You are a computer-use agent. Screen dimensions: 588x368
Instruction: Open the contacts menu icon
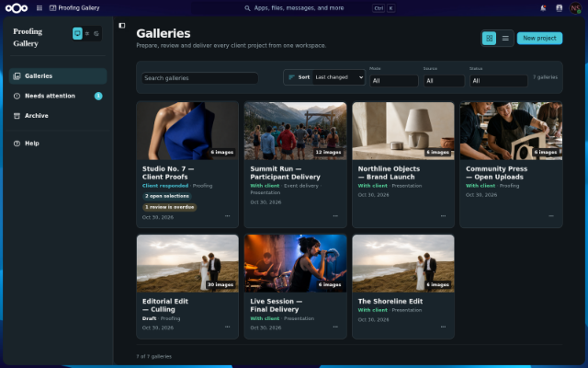[x=560, y=8]
